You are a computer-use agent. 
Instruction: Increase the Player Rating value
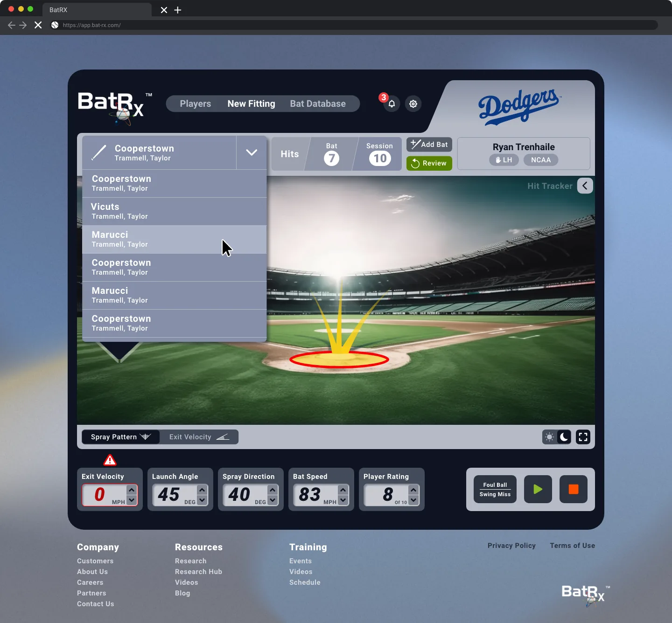[x=413, y=490]
